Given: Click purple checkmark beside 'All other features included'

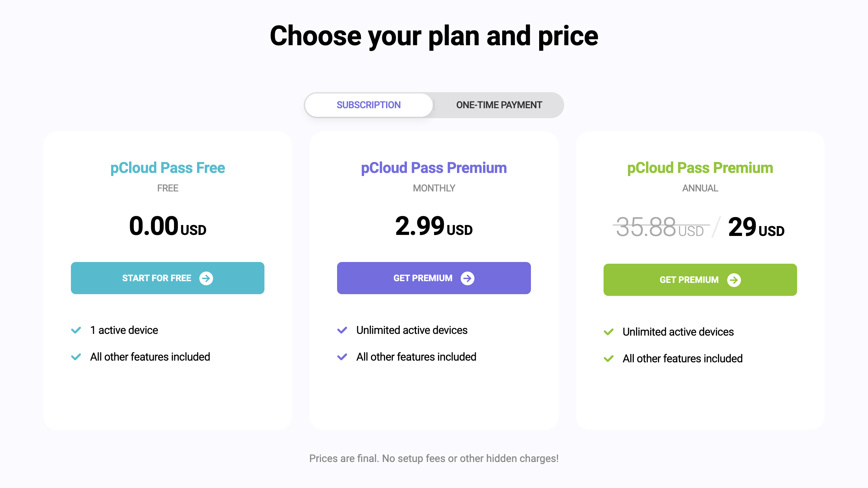Looking at the screenshot, I should coord(342,357).
